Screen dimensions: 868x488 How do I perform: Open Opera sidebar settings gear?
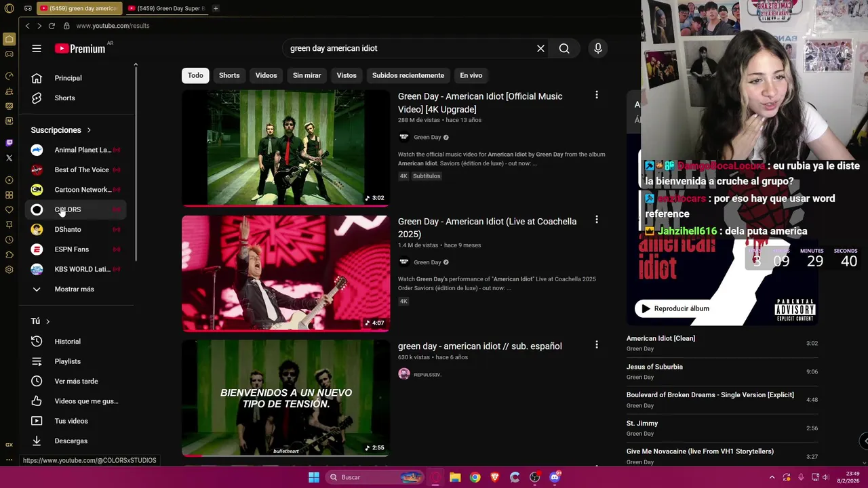[9, 270]
